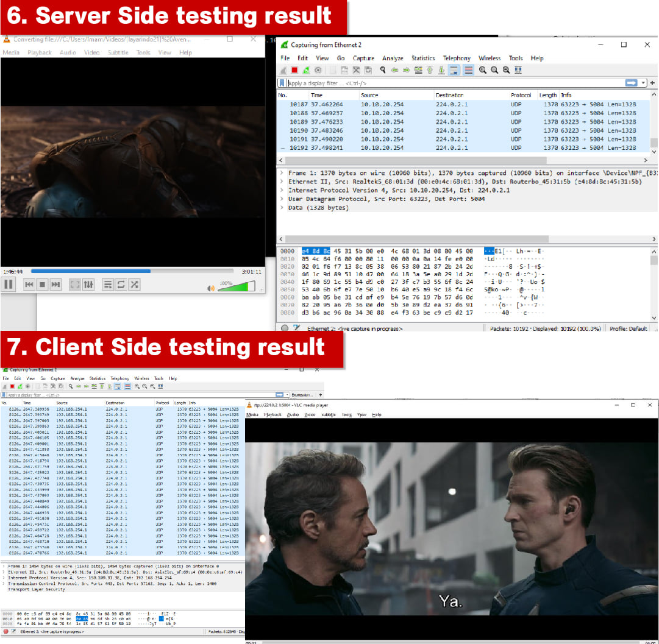The image size is (659, 644).
Task: Add filter button with plus, server-side Wireshark
Action: (x=652, y=83)
